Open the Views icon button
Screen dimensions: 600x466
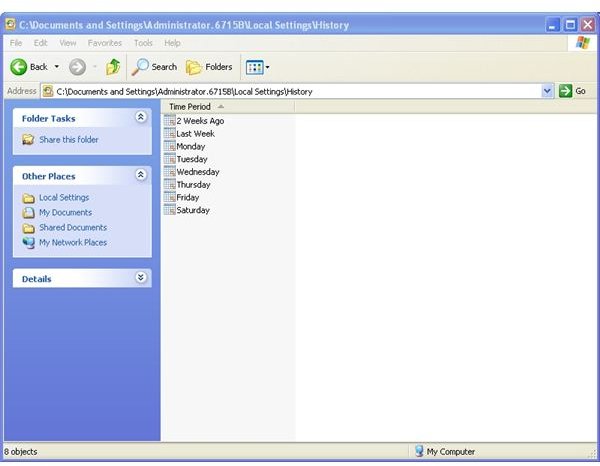[254, 67]
